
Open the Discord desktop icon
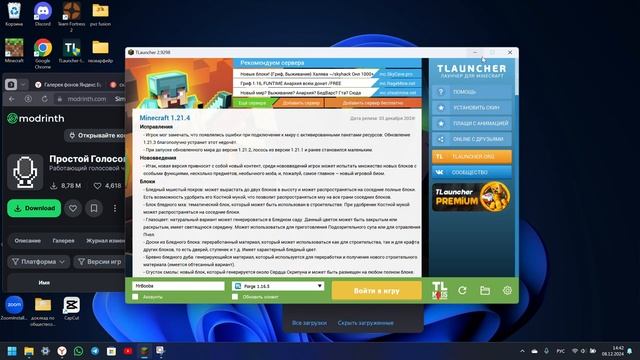pos(43,14)
